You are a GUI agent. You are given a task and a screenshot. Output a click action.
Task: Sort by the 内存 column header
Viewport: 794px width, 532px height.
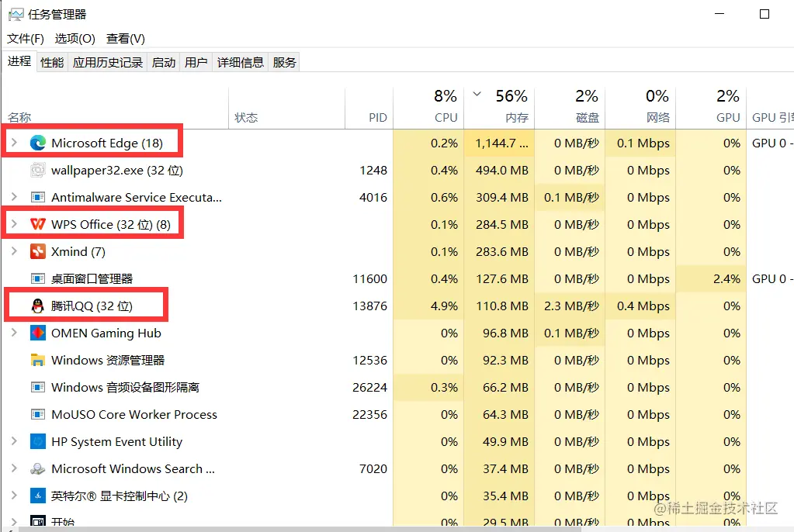(499, 109)
